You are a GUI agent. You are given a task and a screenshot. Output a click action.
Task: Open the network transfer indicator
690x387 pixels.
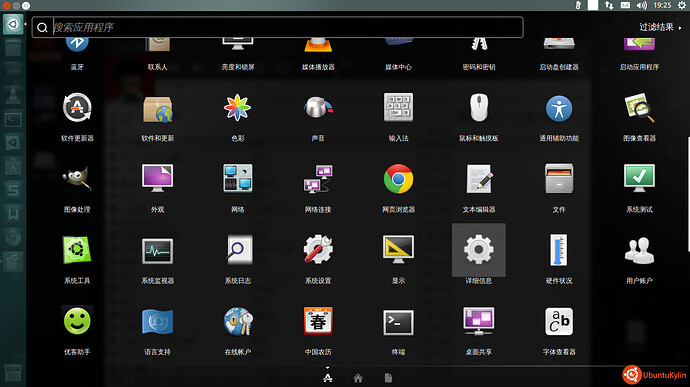pyautogui.click(x=609, y=5)
